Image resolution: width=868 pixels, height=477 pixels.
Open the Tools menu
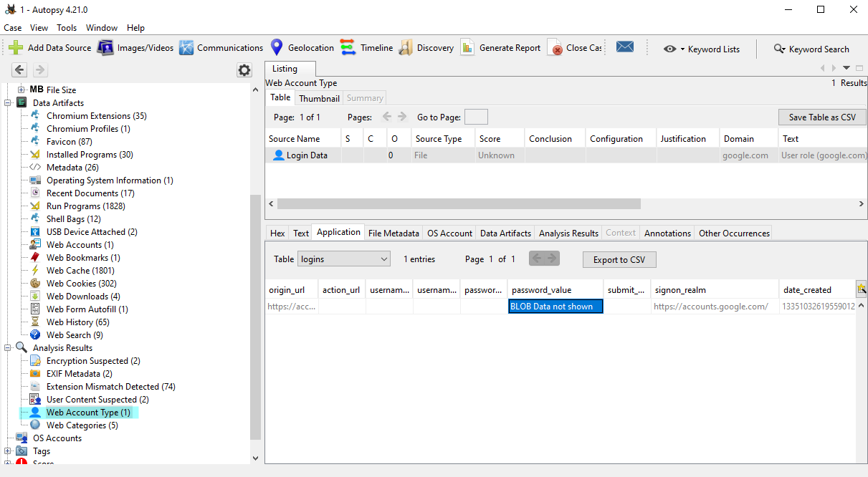tap(67, 28)
